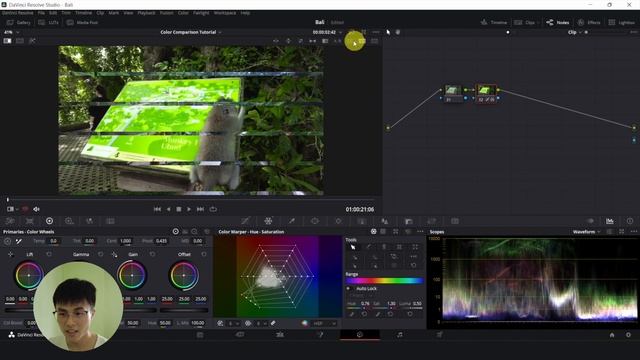Screen dimensions: 640x360
Task: Click the auto balance icon in Color Wheels
Action: click(x=7, y=241)
